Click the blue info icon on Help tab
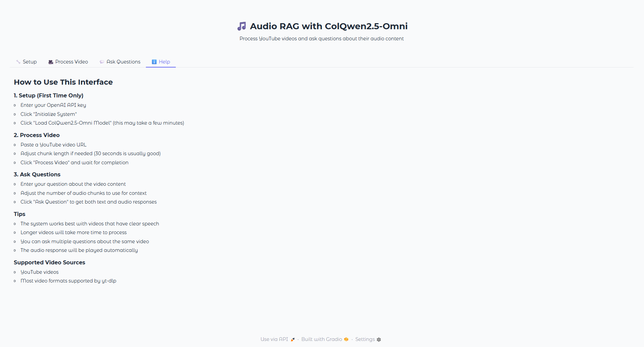Image resolution: width=644 pixels, height=347 pixels. (x=154, y=62)
